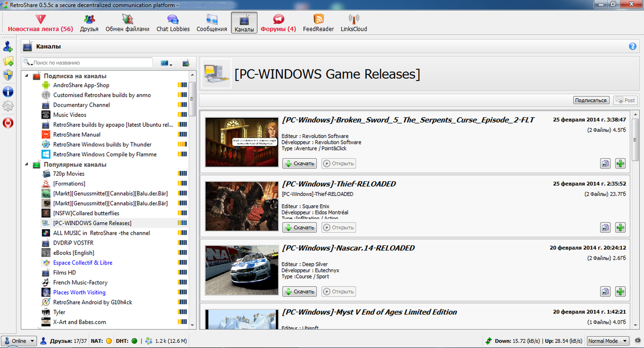Copy link icon for Broken Sword post

[605, 163]
